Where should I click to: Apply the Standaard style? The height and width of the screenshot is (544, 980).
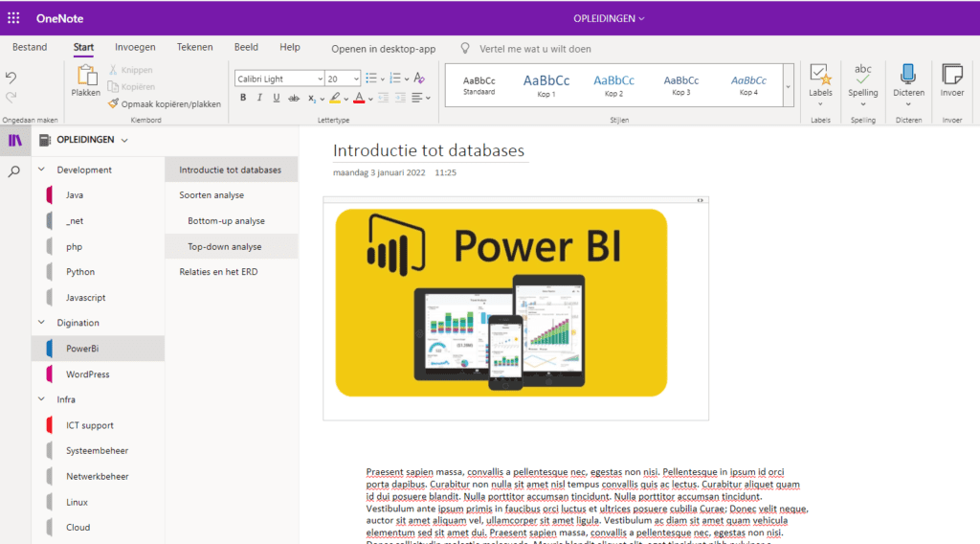click(x=479, y=85)
